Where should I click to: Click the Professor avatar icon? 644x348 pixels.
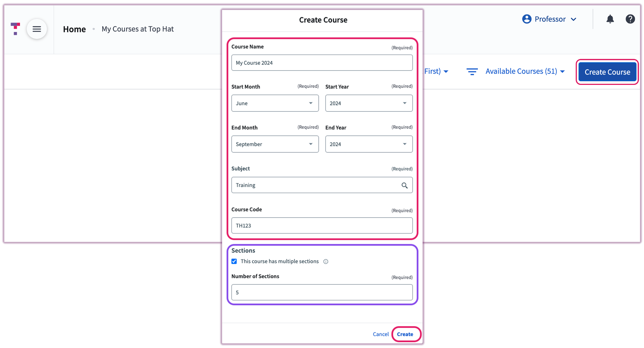(x=526, y=19)
